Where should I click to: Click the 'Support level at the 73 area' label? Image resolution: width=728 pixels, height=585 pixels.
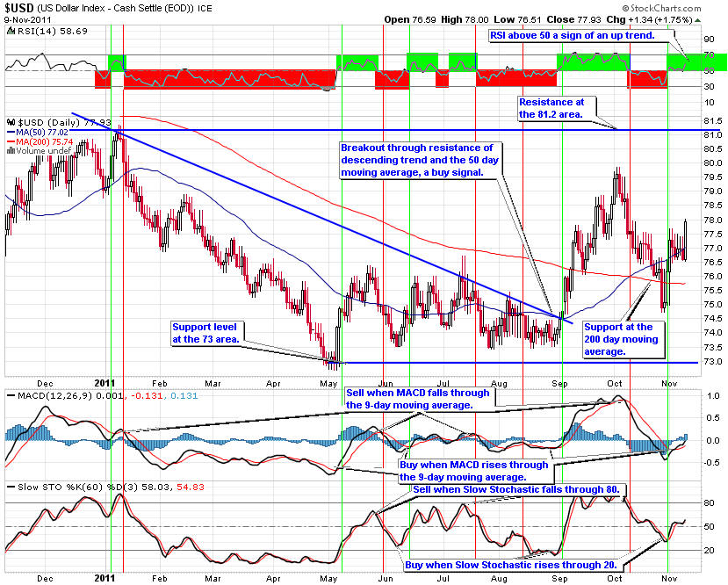click(205, 331)
